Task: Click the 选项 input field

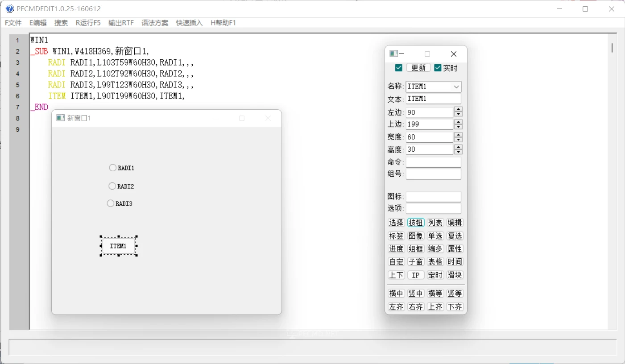Action: click(434, 208)
